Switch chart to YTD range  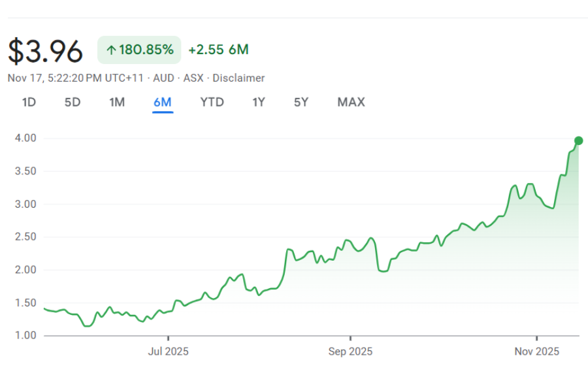pos(212,102)
